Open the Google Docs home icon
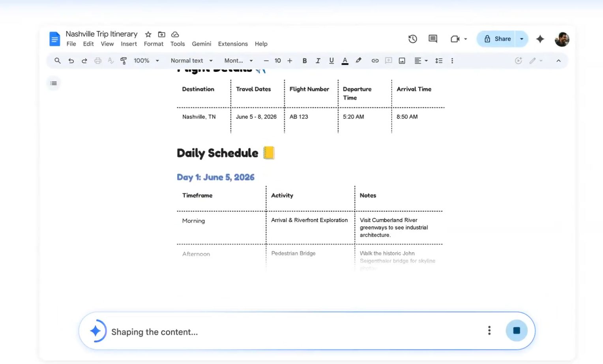Screen dimensions: 603x364 [x=54, y=39]
